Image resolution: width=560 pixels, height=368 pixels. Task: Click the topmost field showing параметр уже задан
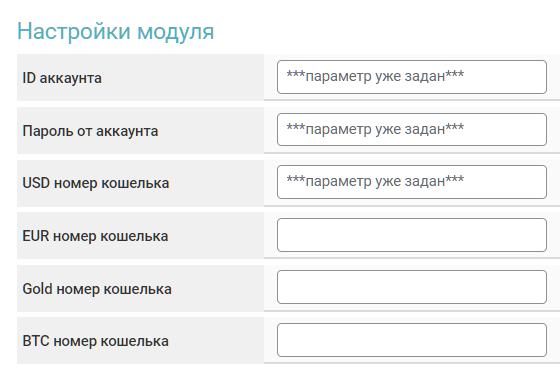point(412,77)
